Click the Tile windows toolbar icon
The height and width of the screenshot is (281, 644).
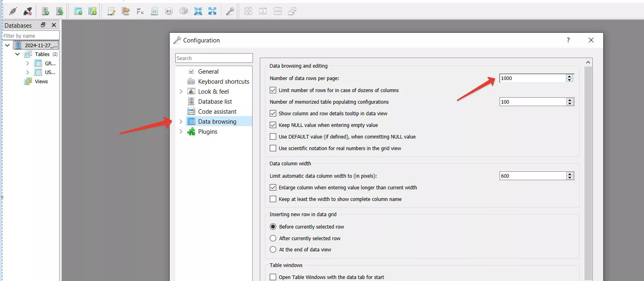[249, 11]
